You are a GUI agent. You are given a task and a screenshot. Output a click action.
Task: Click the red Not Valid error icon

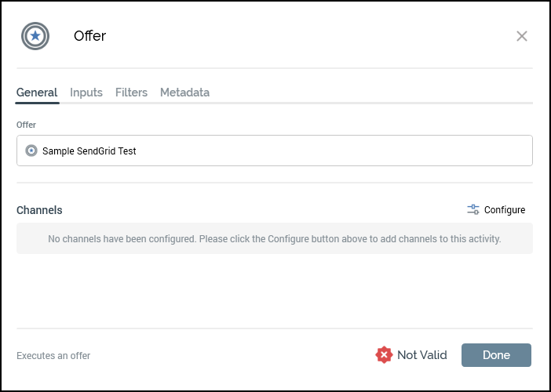(384, 355)
